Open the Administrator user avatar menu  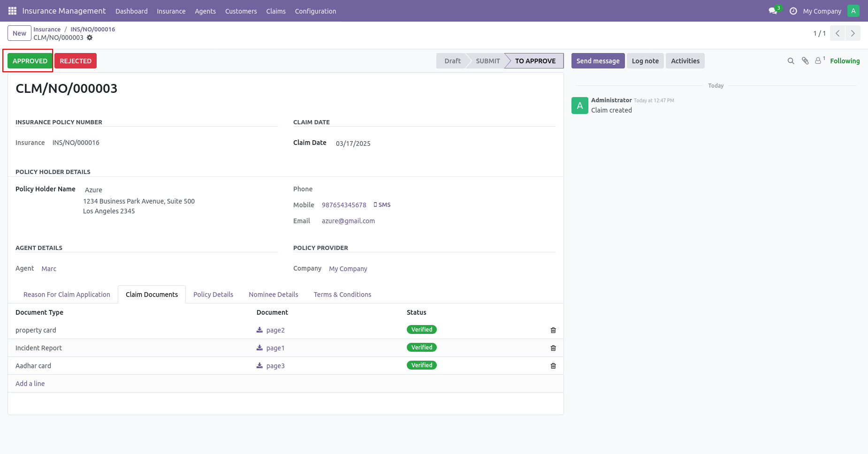[853, 11]
